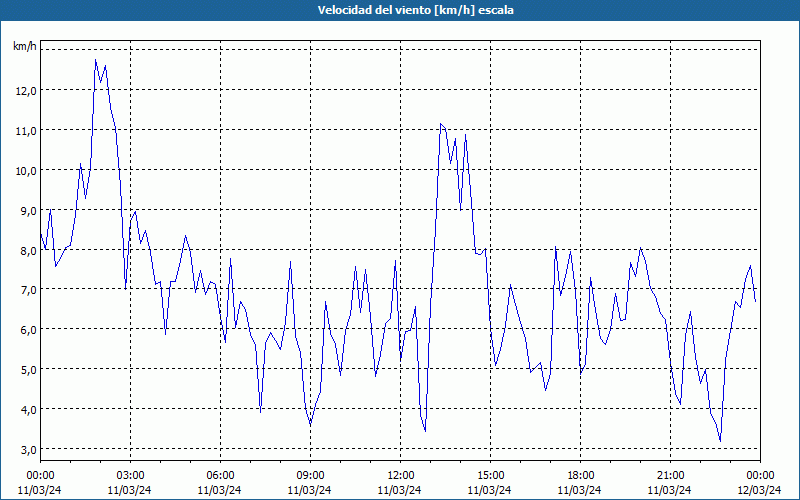Click the '12/03/24' date label
The width and height of the screenshot is (800, 500).
click(760, 490)
